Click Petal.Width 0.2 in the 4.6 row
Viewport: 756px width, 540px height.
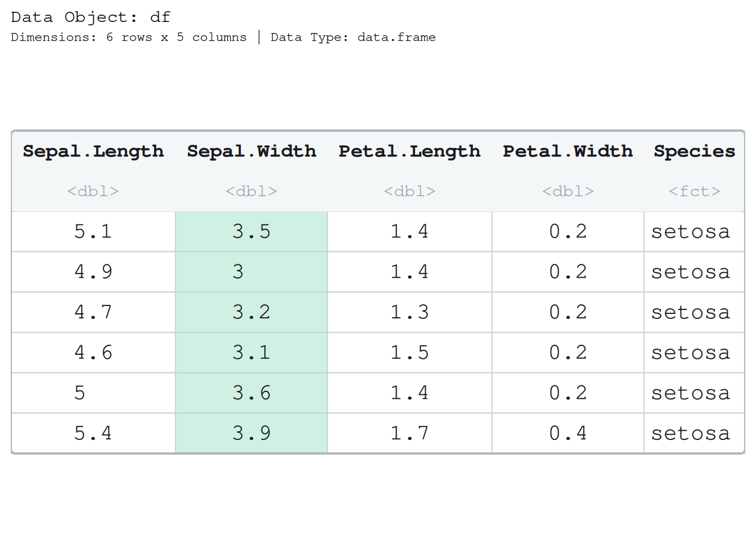pyautogui.click(x=568, y=353)
